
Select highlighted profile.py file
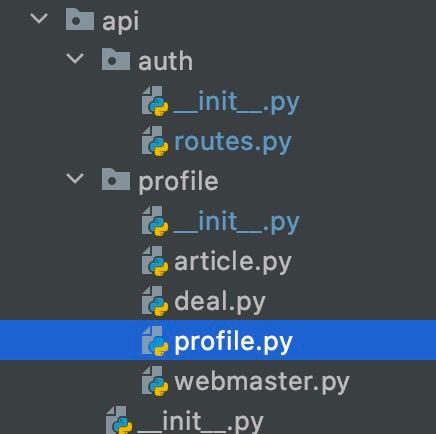(233, 342)
